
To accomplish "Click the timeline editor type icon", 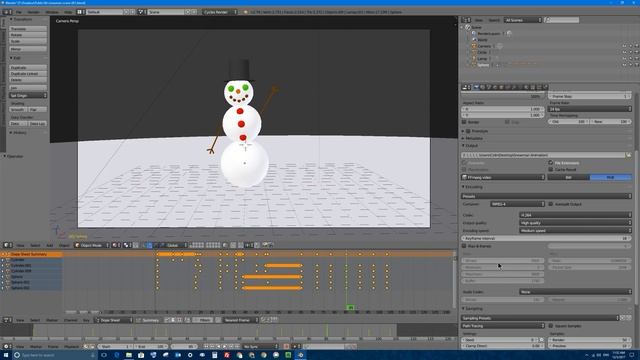I will tap(7, 346).
